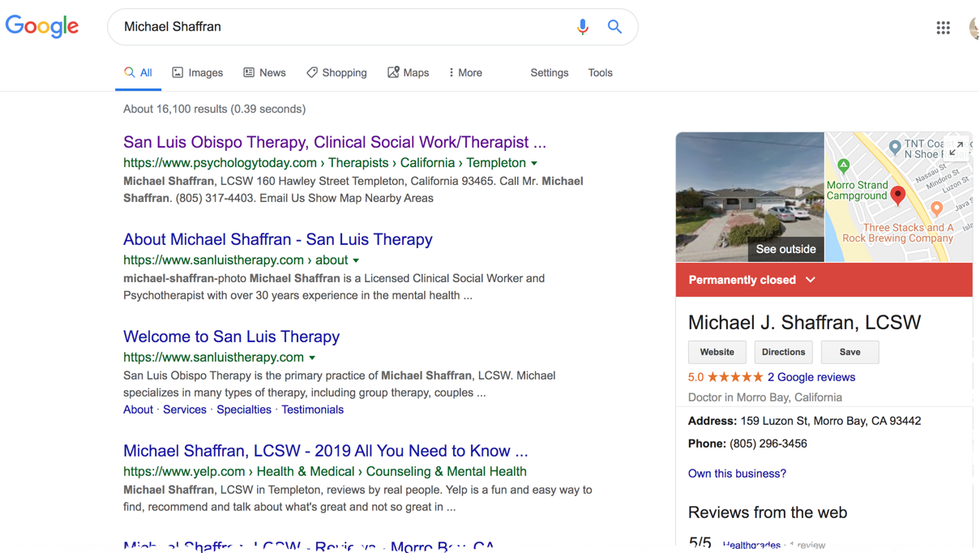Expand the sanluistherapy.com about URL dropdown arrow
980x553 pixels.
tap(356, 261)
